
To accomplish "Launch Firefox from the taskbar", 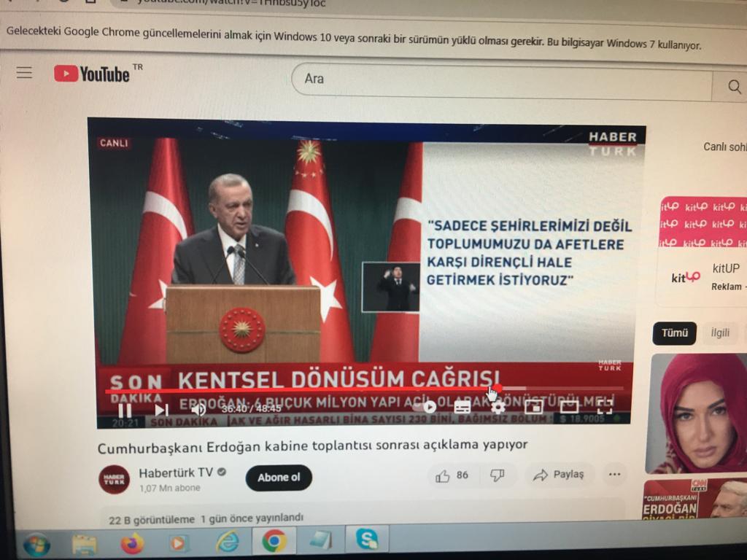I will pyautogui.click(x=132, y=543).
